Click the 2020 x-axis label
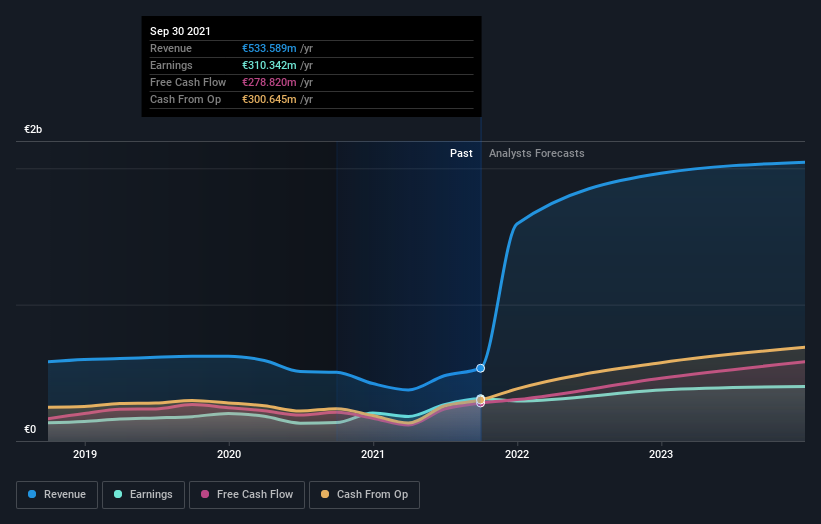 click(229, 454)
